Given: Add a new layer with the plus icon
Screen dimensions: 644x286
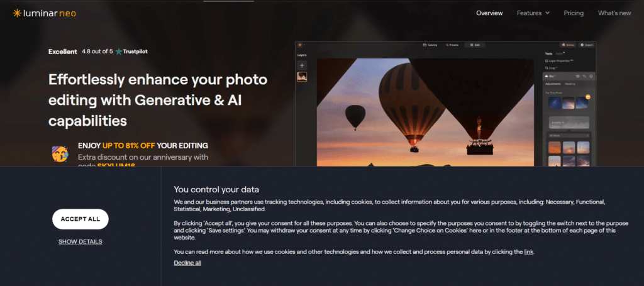Looking at the screenshot, I should click(x=302, y=65).
